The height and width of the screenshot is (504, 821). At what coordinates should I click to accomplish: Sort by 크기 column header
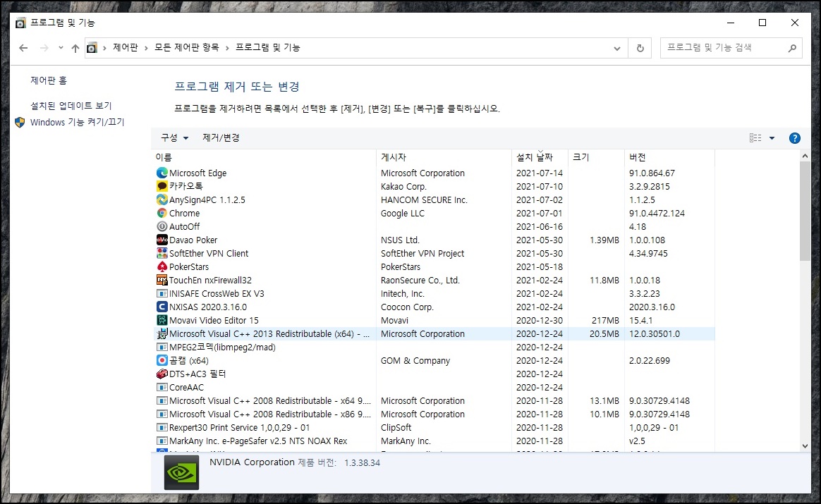[597, 157]
